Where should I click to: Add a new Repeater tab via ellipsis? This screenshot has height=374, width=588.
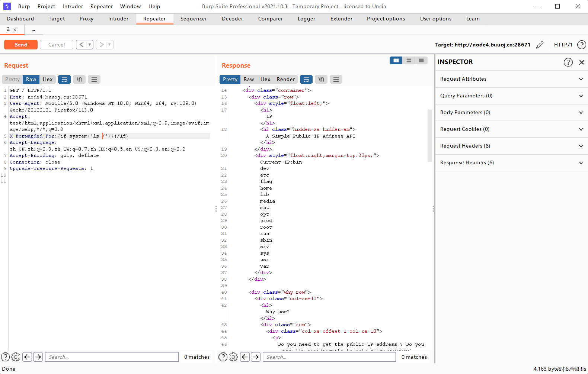33,29
